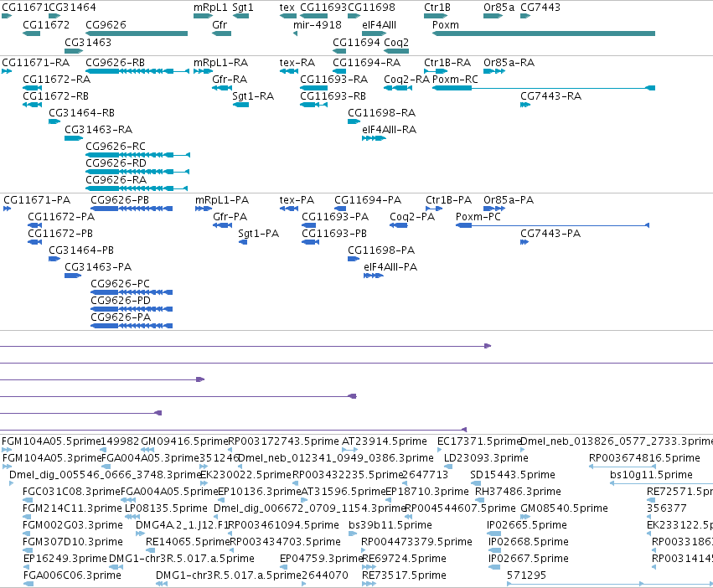Click the RE69724.5prime EST label
Viewport: 713px width, 588px height.
[x=404, y=559]
